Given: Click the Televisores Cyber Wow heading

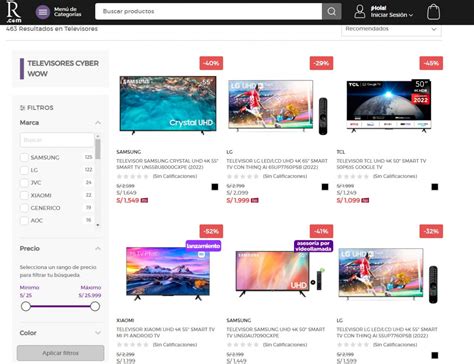Looking at the screenshot, I should point(63,68).
